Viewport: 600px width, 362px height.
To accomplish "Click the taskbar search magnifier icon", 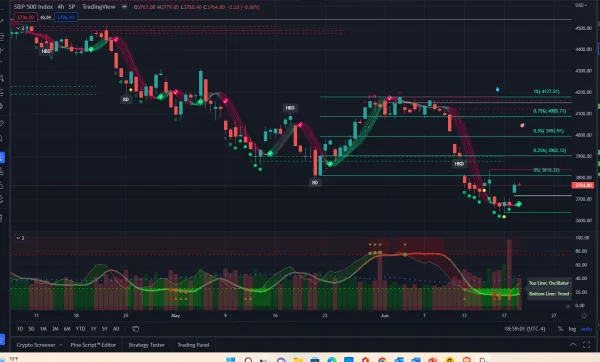I will 248,360.
